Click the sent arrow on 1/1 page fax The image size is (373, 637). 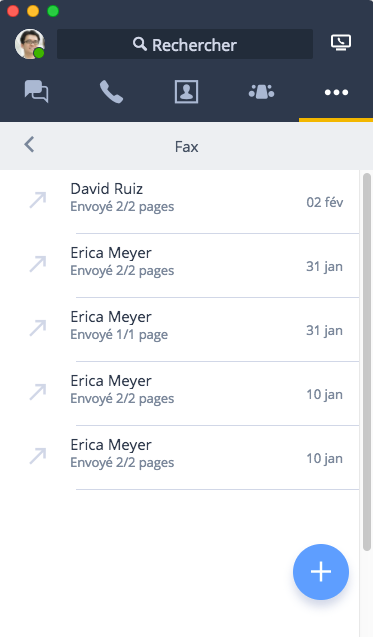click(38, 328)
